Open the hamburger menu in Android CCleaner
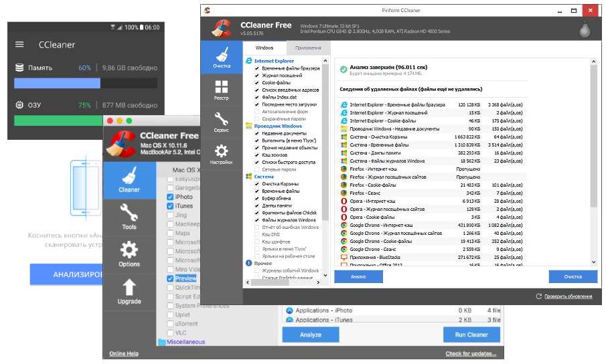 [x=19, y=45]
